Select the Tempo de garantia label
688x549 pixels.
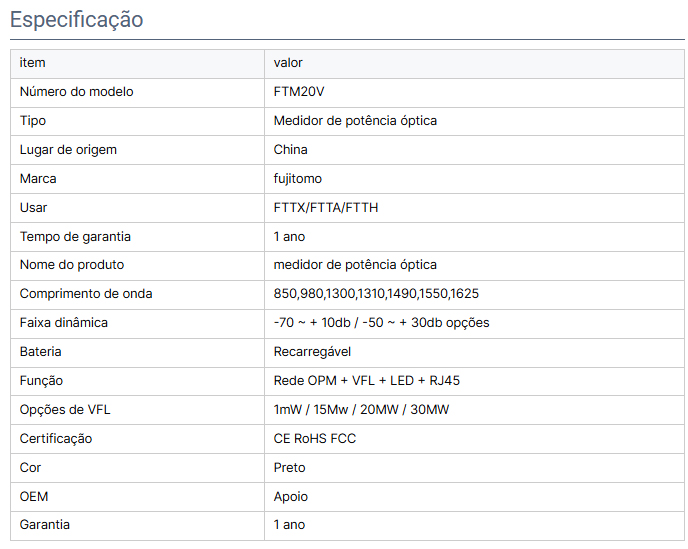point(75,237)
